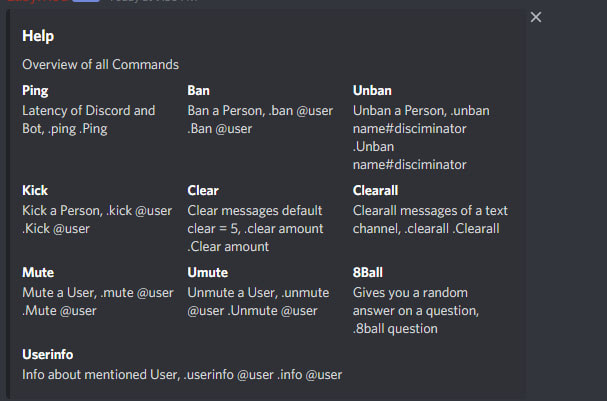Click the Kick field title
Image resolution: width=607 pixels, height=401 pixels.
coord(35,190)
